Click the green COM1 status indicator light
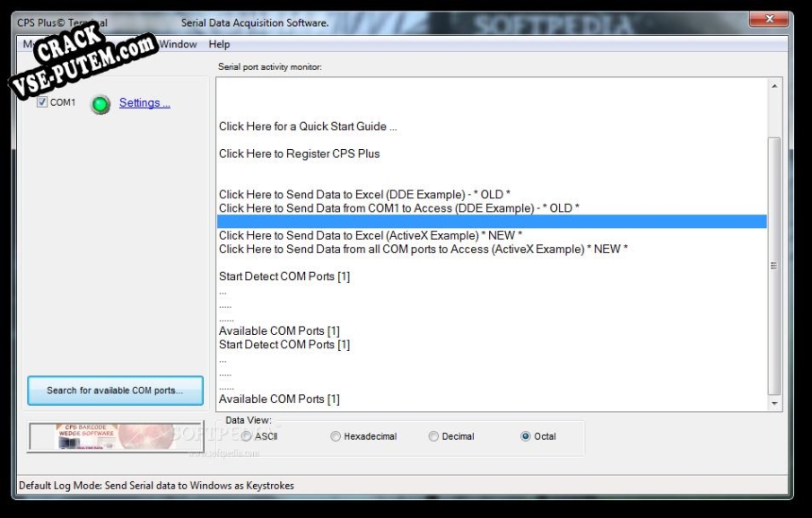The width and height of the screenshot is (812, 518). click(x=100, y=104)
